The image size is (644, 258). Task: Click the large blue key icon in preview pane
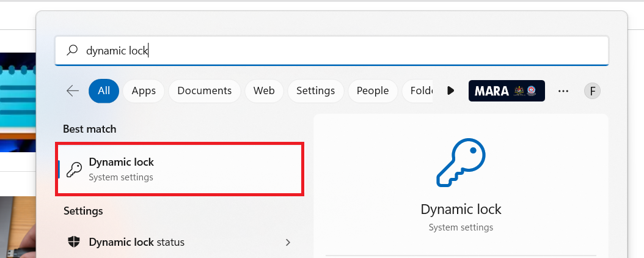(x=461, y=162)
